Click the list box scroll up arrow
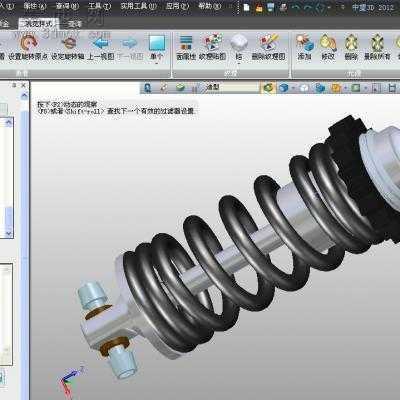Screen dimensions: 400x400 pos(9,123)
